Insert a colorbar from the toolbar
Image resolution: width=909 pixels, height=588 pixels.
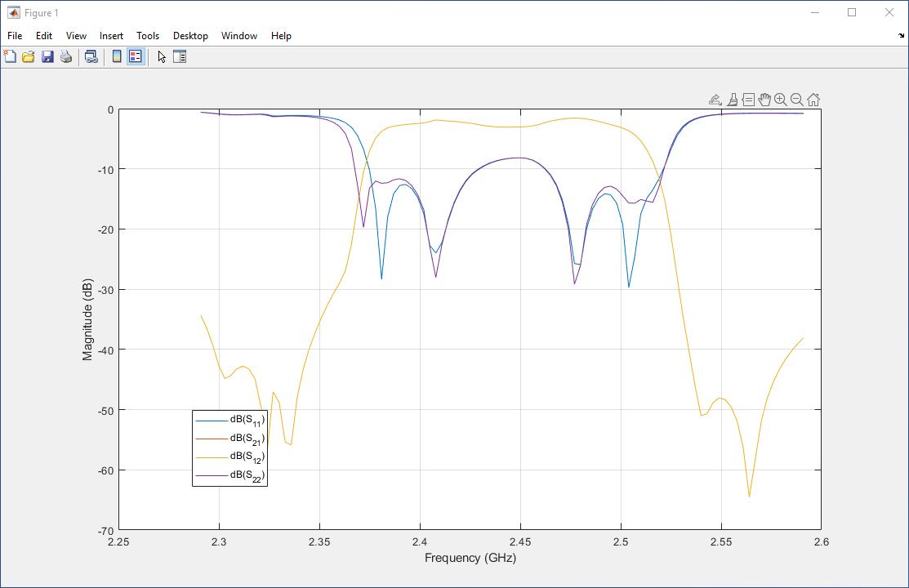point(115,56)
